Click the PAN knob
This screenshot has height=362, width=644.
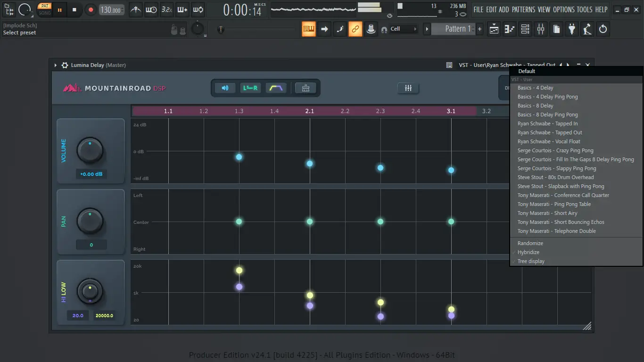[x=90, y=221]
